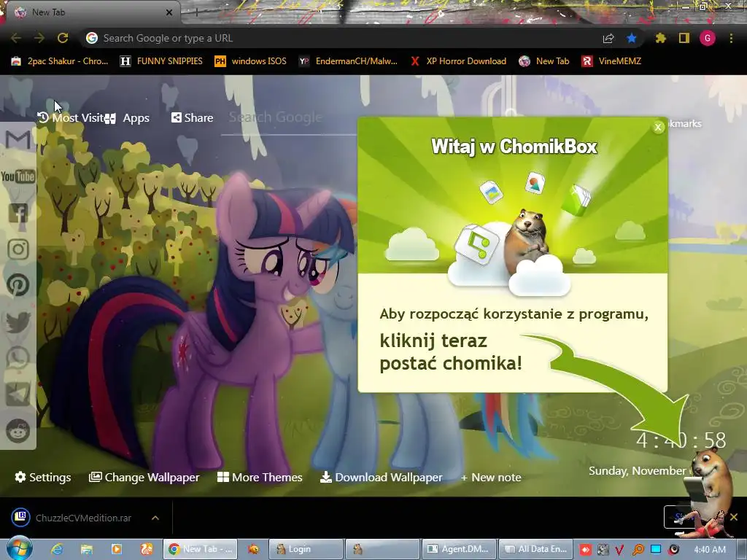Click the Share link on new tab
Screen dimensions: 747x560
click(193, 117)
